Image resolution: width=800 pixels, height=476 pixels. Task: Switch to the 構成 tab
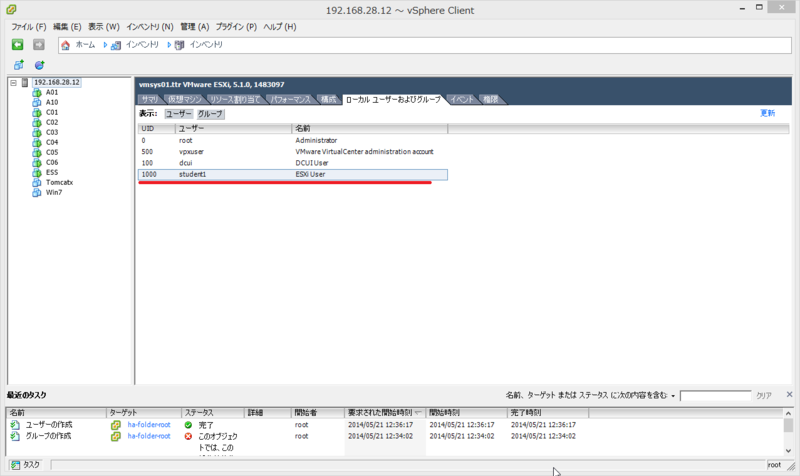pos(329,99)
